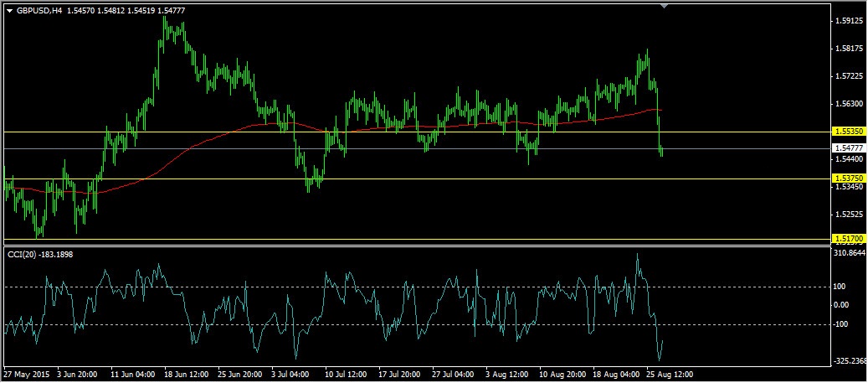Click the low price value 1.54519
The image size is (868, 383).
pos(141,10)
